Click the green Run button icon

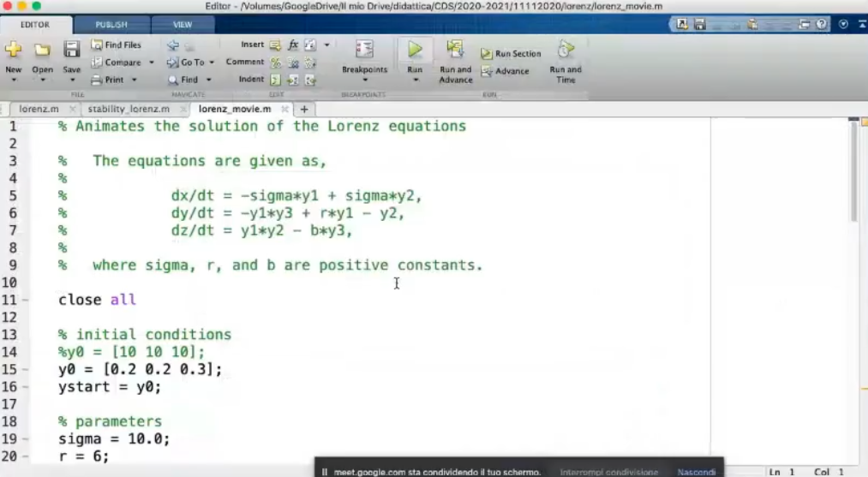pyautogui.click(x=415, y=50)
